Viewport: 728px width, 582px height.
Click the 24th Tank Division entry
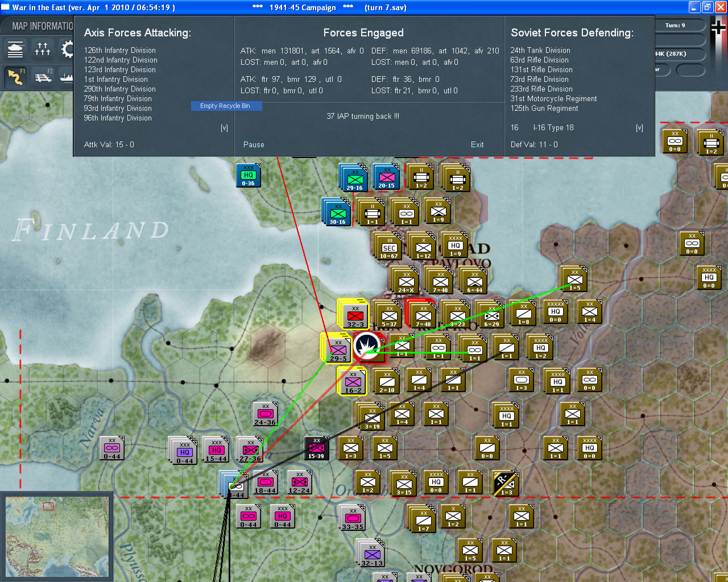coord(540,51)
